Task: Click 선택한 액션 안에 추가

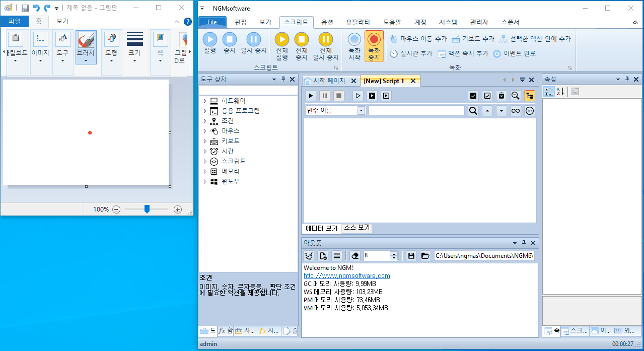Action: [x=534, y=39]
